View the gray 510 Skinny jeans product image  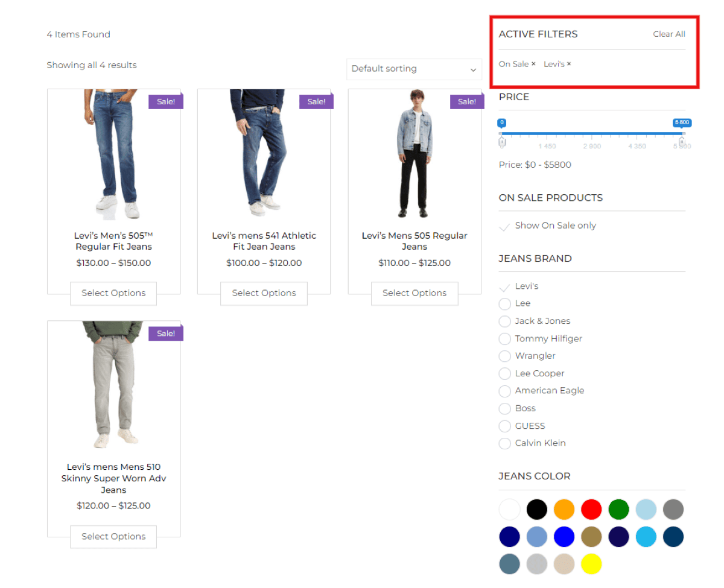click(113, 386)
